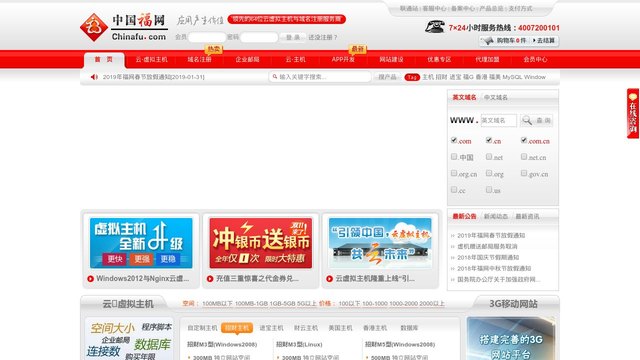The width and height of the screenshot is (640, 360).
Task: Enable the .cc domain checkbox
Action: coord(454,189)
